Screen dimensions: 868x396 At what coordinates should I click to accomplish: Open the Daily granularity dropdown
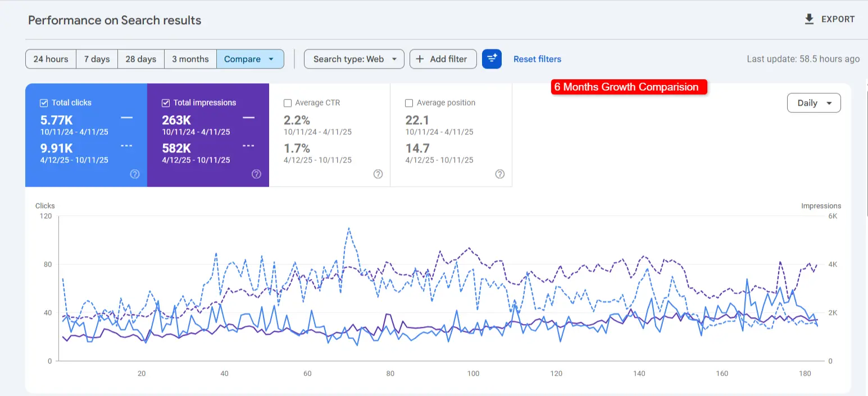click(814, 102)
